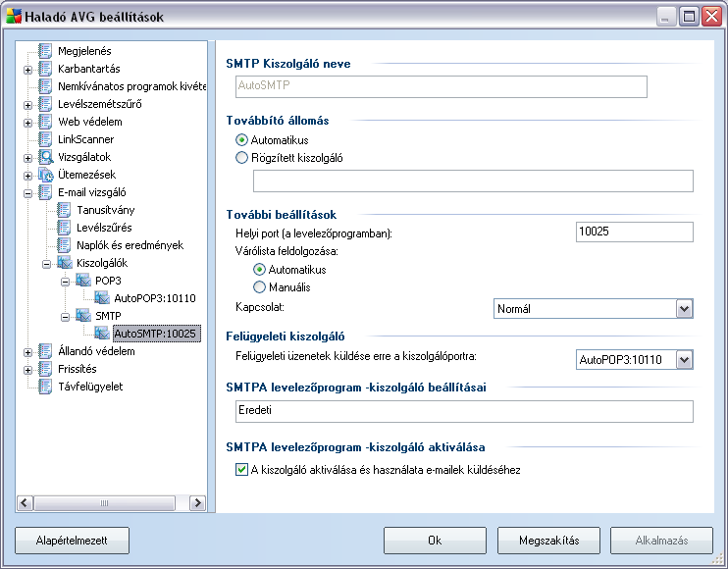Expand the Levélszemétszűrő tree node

click(x=27, y=105)
